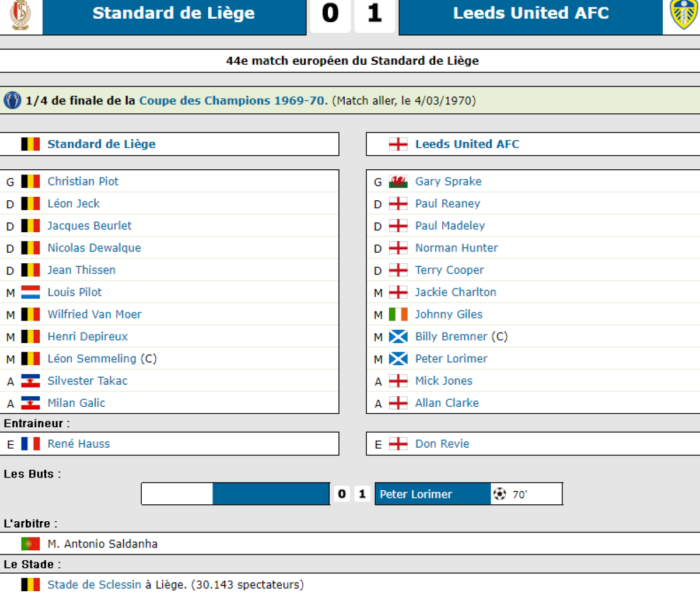The height and width of the screenshot is (593, 700).
Task: Click the Peter Lorimer goal scorer bar
Action: pyautogui.click(x=432, y=494)
